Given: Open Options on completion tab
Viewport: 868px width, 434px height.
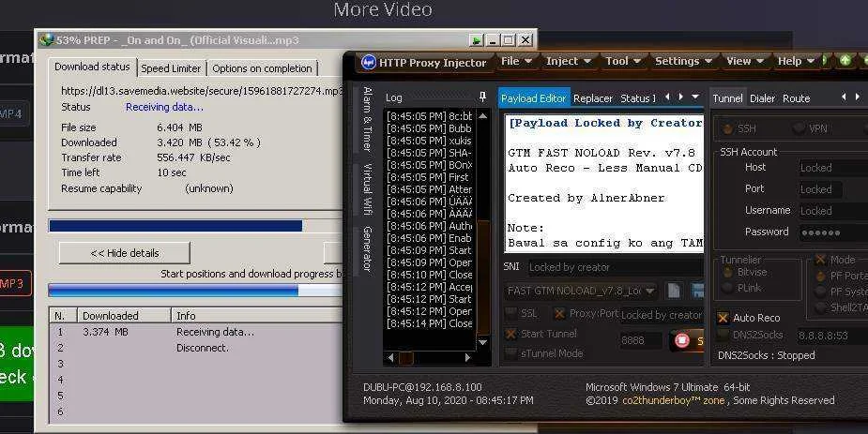Looking at the screenshot, I should pyautogui.click(x=262, y=68).
